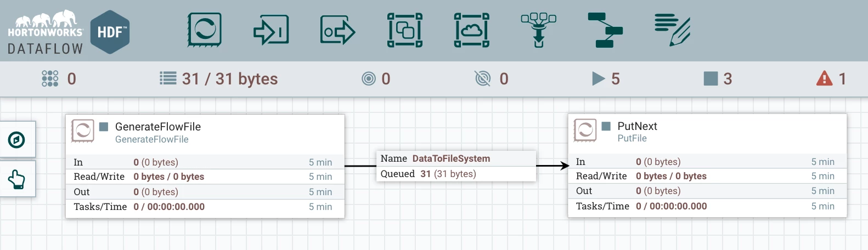Select the Label pencil toolbar icon
This screenshot has height=250, width=868.
coord(672,30)
